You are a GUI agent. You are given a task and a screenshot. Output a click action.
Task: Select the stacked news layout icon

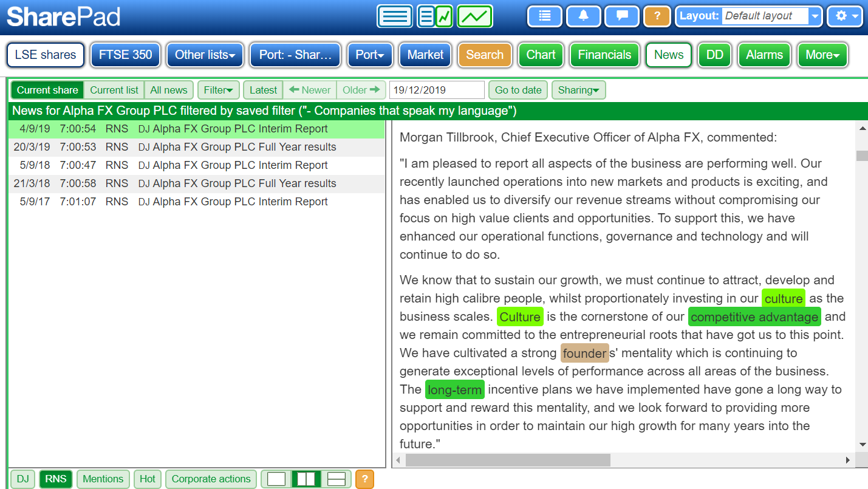pyautogui.click(x=337, y=479)
